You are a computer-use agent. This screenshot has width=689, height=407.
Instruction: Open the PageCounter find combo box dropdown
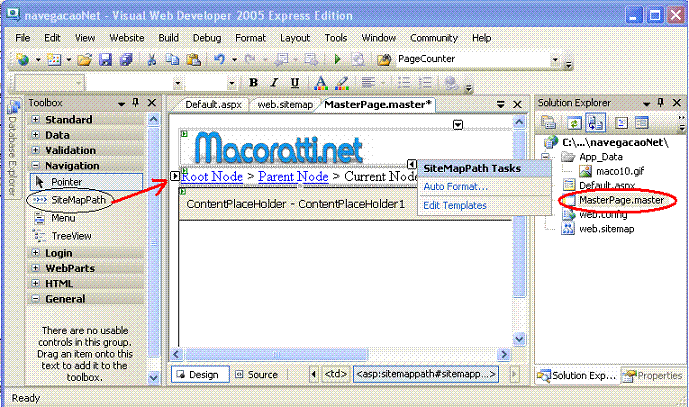pos(555,59)
